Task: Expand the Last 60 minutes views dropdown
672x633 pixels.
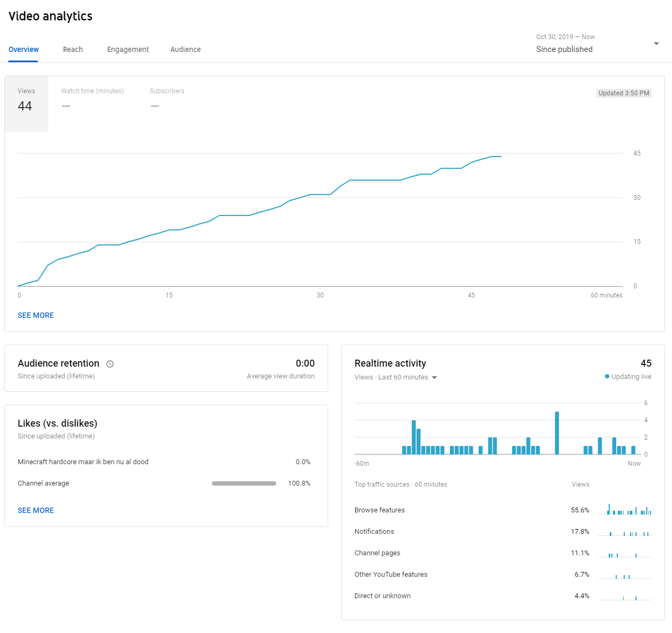Action: point(434,377)
